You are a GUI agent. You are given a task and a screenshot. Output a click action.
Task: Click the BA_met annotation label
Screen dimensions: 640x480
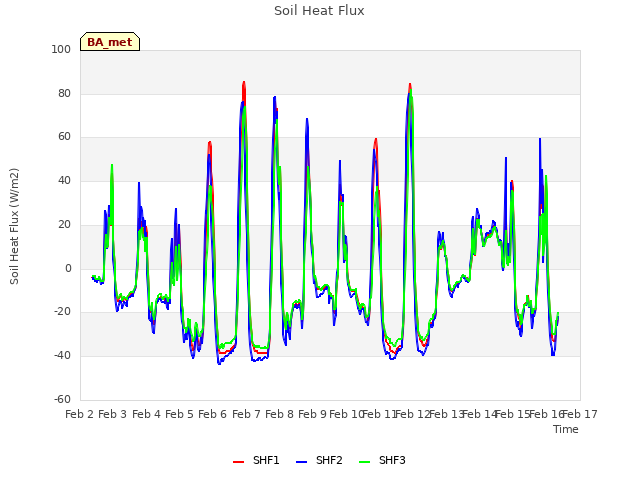(x=110, y=42)
